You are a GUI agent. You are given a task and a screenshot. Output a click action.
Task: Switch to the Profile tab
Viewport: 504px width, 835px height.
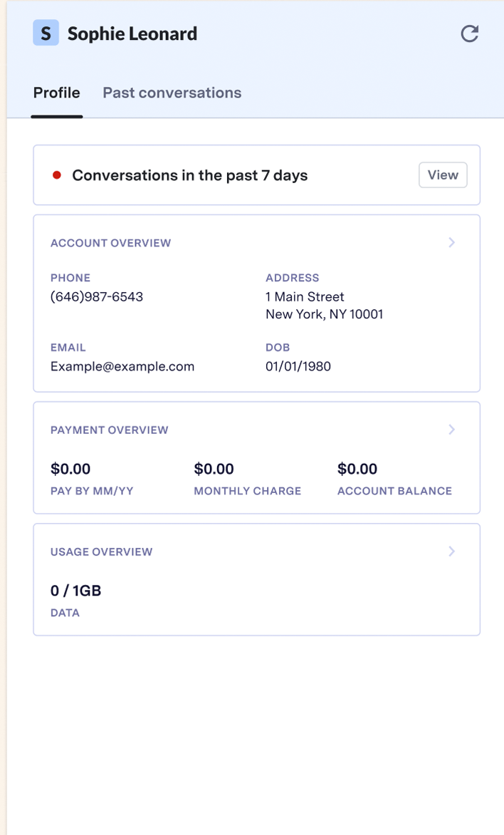point(57,93)
